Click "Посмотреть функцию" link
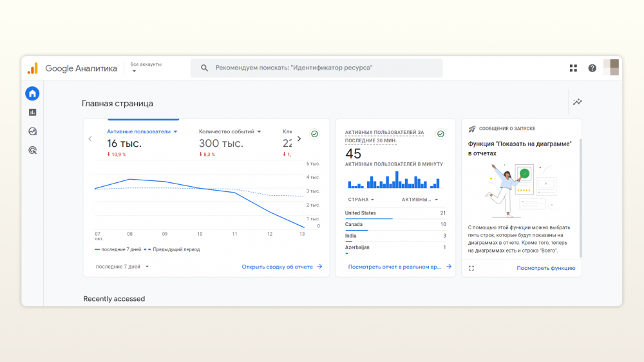Image resolution: width=644 pixels, height=362 pixels. click(546, 269)
